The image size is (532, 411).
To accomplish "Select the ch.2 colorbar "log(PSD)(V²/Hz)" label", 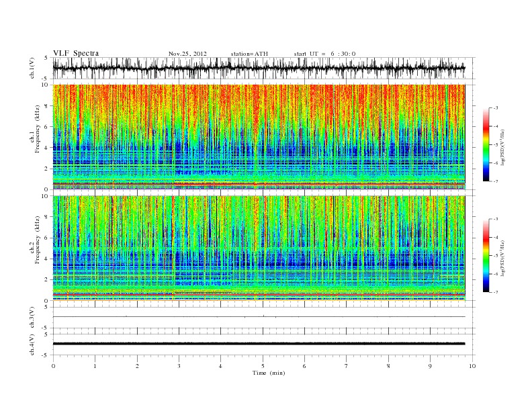I will 503,258.
